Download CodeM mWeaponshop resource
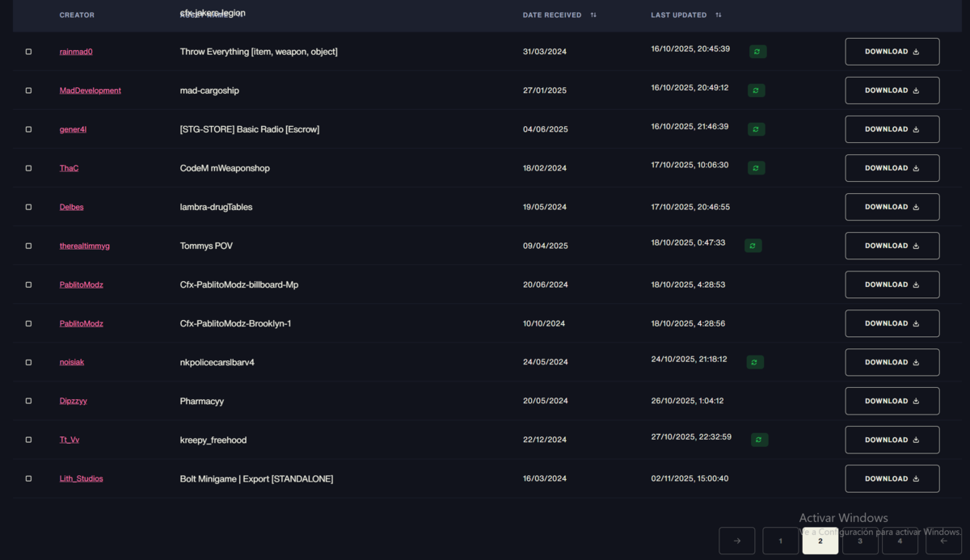 coord(892,168)
